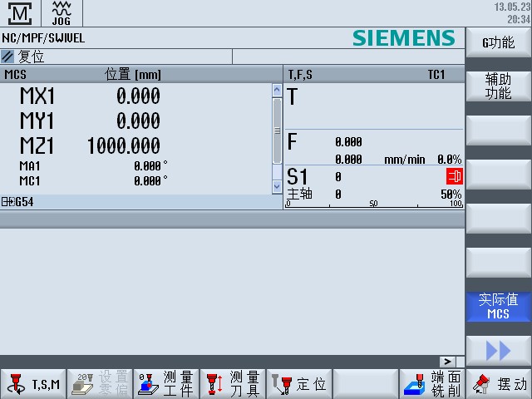Click the 主轴 spindle label
The image size is (532, 399).
click(299, 194)
